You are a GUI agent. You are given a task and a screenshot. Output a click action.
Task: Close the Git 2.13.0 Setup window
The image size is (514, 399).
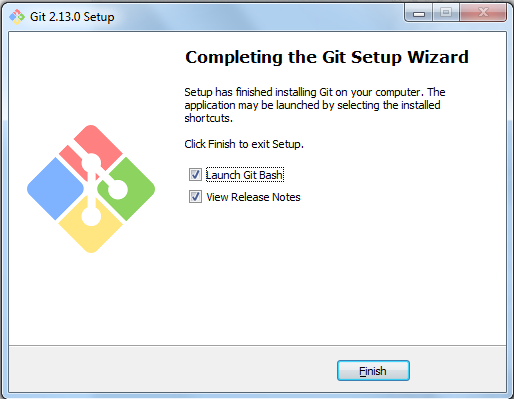(483, 13)
